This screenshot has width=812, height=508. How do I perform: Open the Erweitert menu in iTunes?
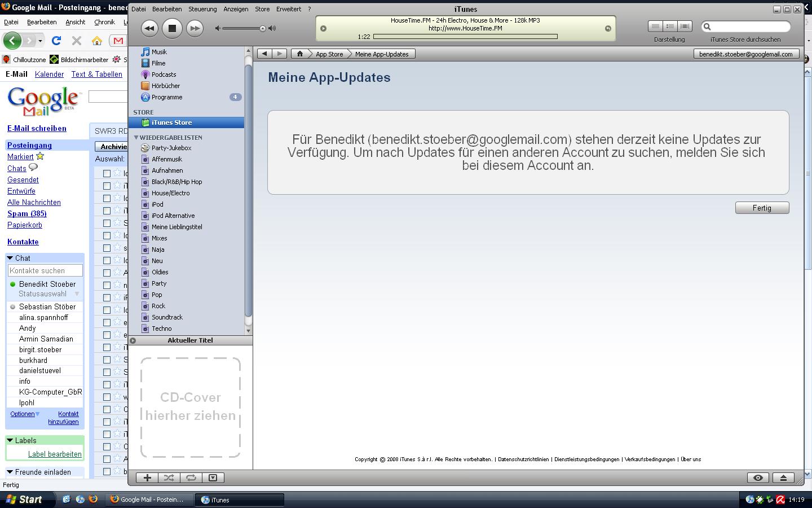[289, 9]
